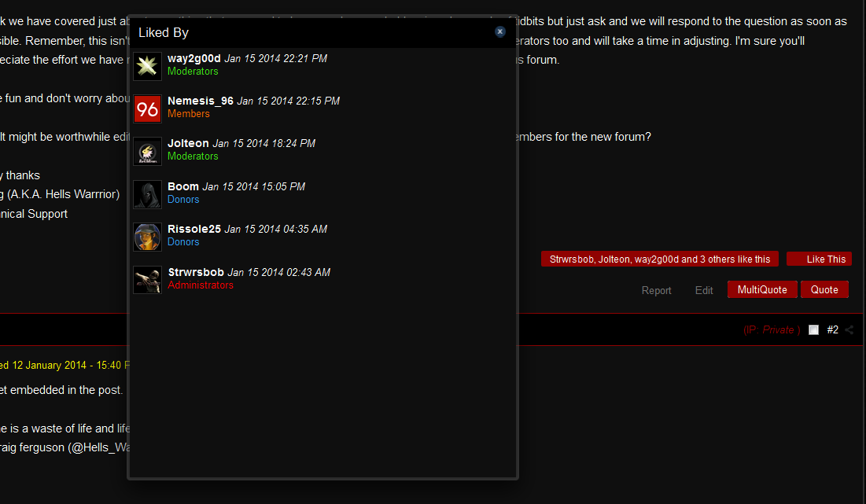Open way2g00d's profile link
The height and width of the screenshot is (504, 866).
193,58
